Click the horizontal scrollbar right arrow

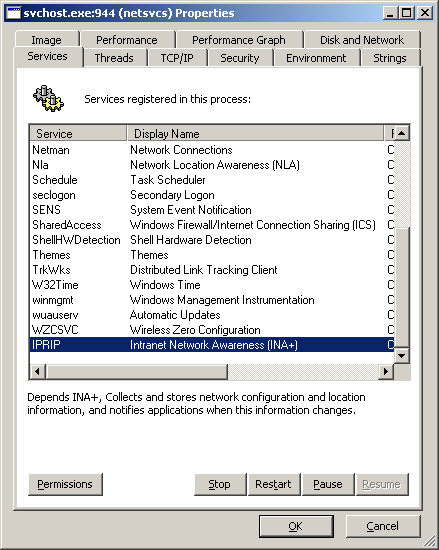386,371
